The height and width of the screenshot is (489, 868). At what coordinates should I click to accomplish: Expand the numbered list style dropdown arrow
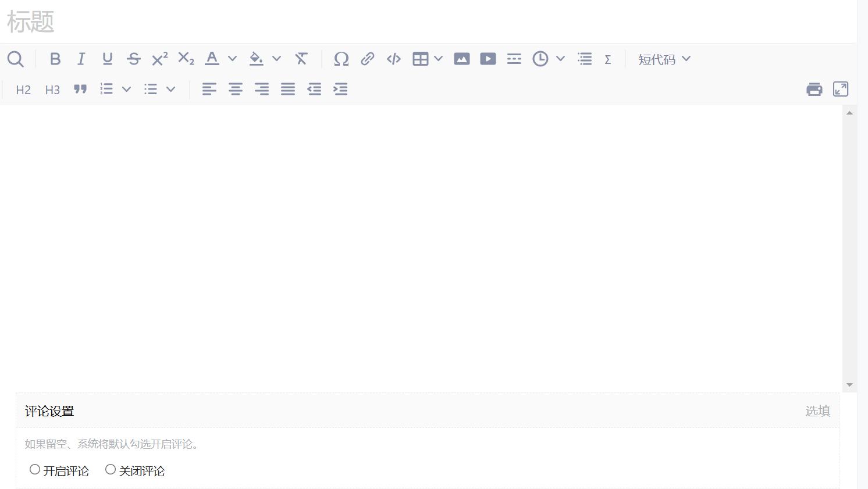click(126, 89)
